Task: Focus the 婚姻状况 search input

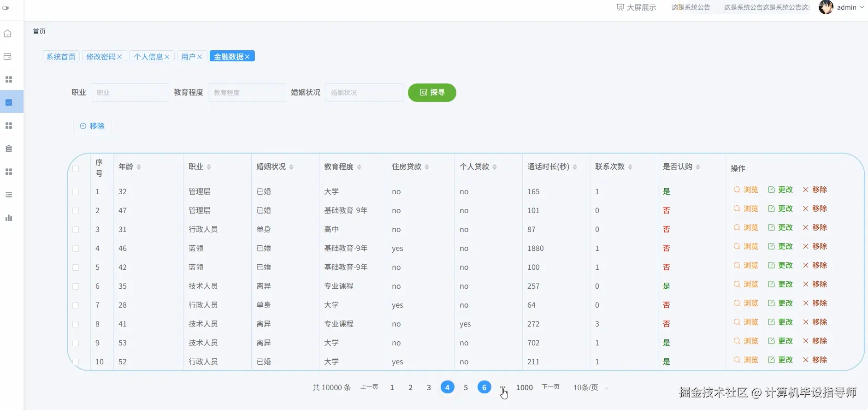Action: tap(364, 92)
